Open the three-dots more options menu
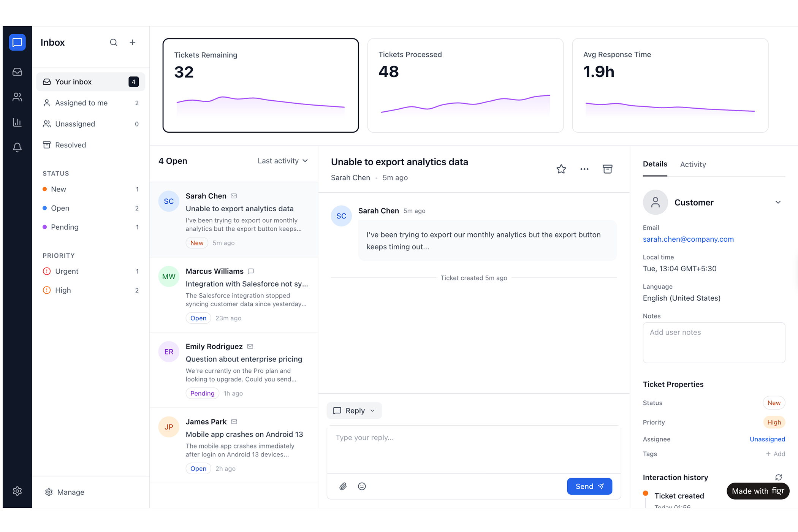Screen dimensions: 798x532 click(x=584, y=169)
